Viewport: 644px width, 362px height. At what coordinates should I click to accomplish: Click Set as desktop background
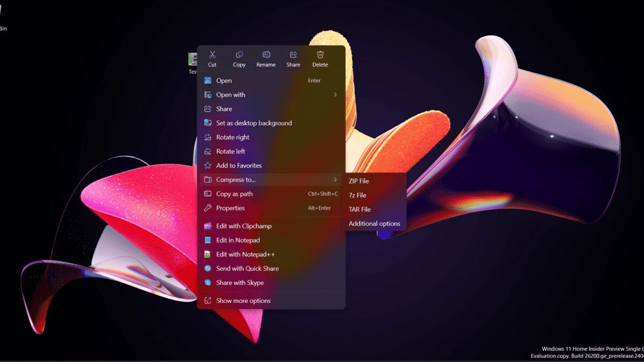click(x=253, y=123)
